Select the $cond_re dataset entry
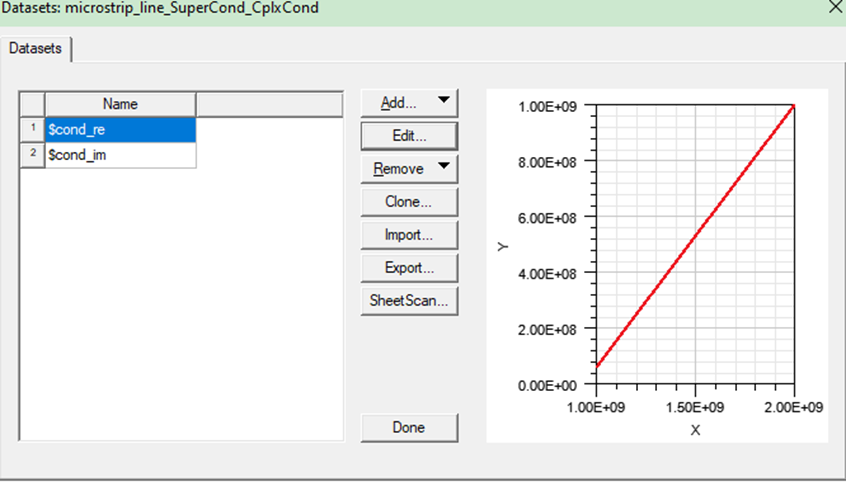 (120, 129)
